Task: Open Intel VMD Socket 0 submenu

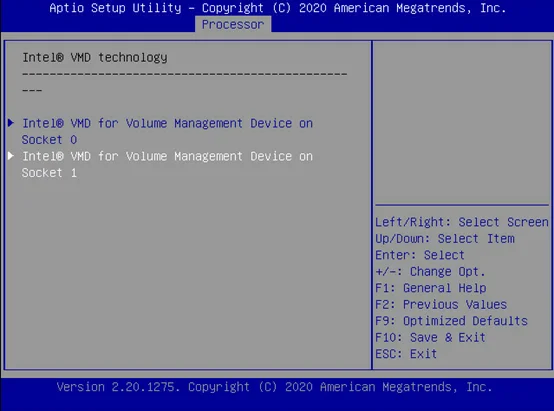Action: 167,131
